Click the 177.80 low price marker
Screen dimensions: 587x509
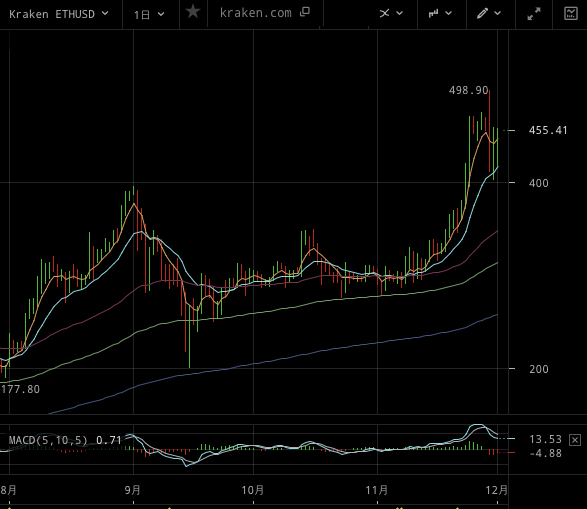pos(20,390)
